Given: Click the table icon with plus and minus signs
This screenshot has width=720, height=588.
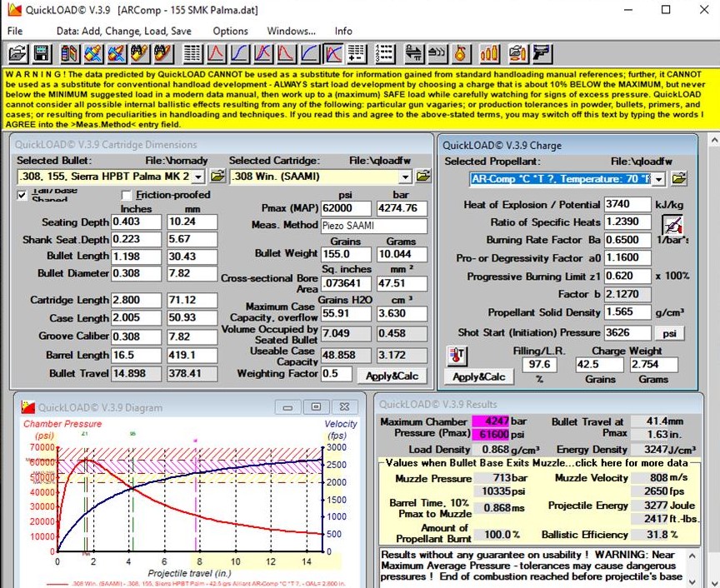Looking at the screenshot, I should pos(357,53).
